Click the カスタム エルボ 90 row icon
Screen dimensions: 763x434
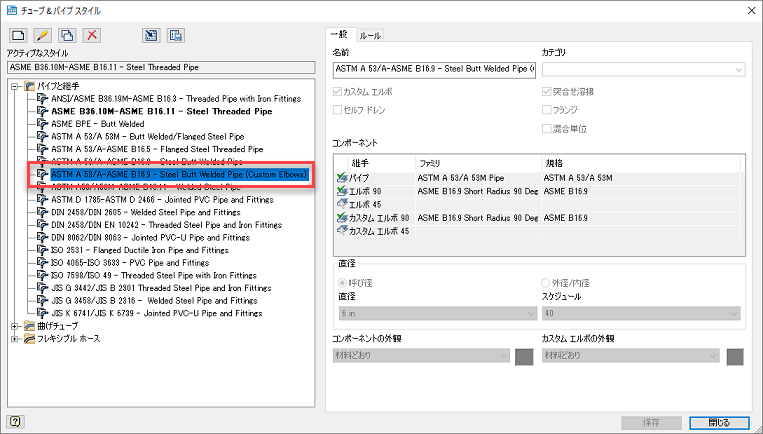tap(342, 218)
